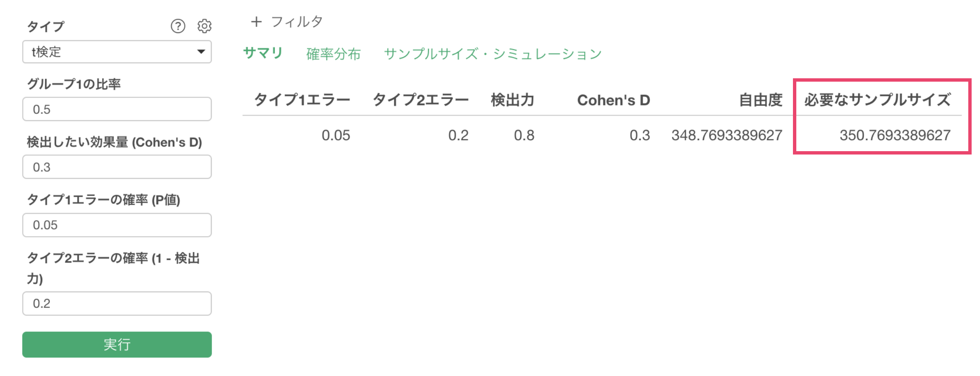Image resolution: width=980 pixels, height=376 pixels.
Task: Click the フィルタ add link
Action: [x=297, y=22]
